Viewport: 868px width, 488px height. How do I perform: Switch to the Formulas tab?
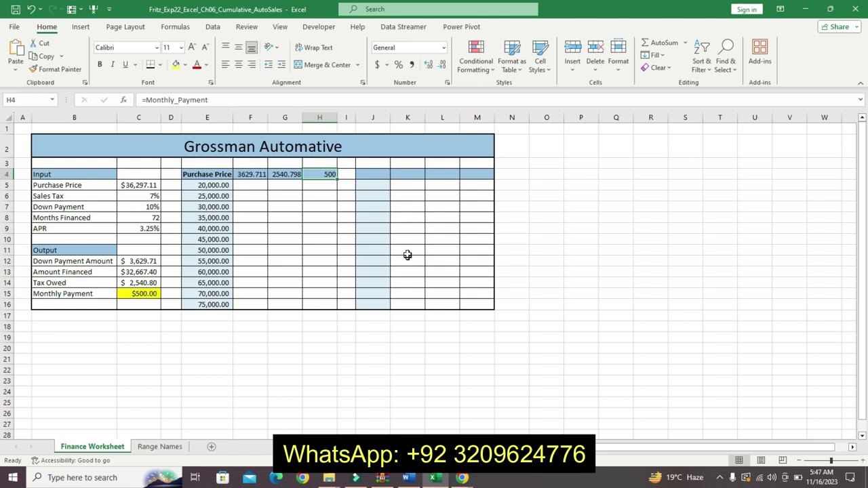click(175, 26)
